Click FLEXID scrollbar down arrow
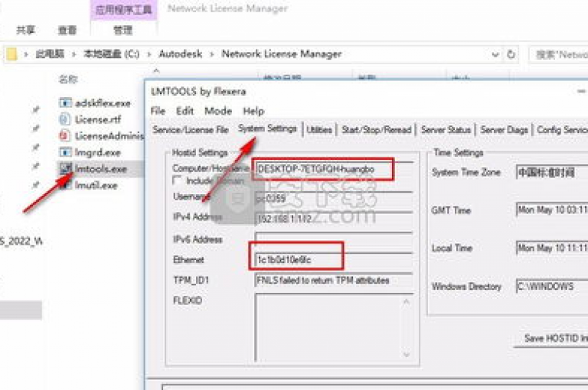The width and height of the screenshot is (588, 390). (407, 354)
